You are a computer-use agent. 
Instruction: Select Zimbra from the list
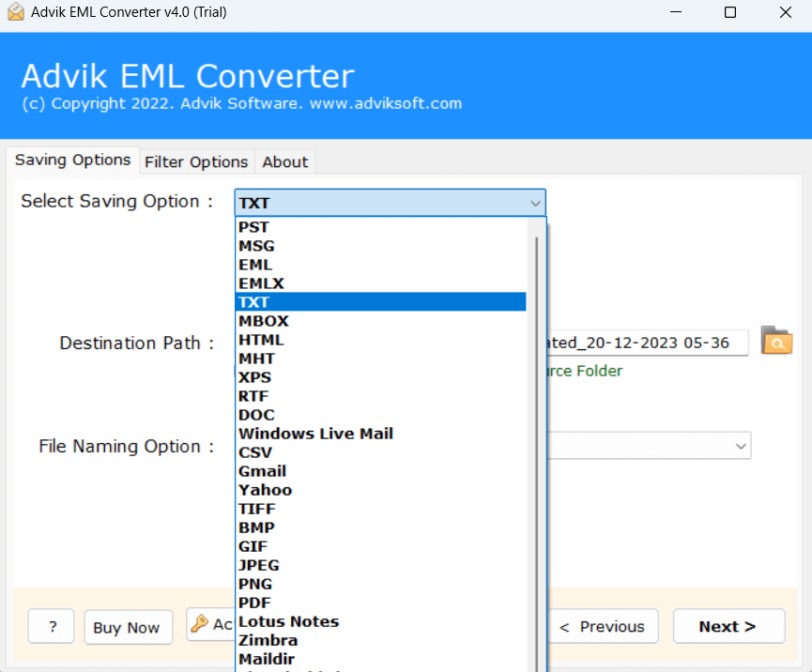[380, 640]
